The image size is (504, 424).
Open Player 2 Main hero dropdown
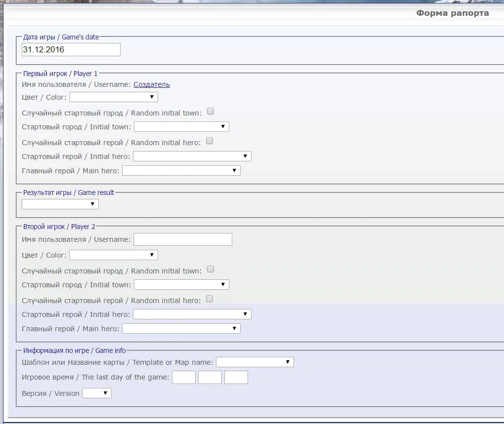[x=181, y=328]
